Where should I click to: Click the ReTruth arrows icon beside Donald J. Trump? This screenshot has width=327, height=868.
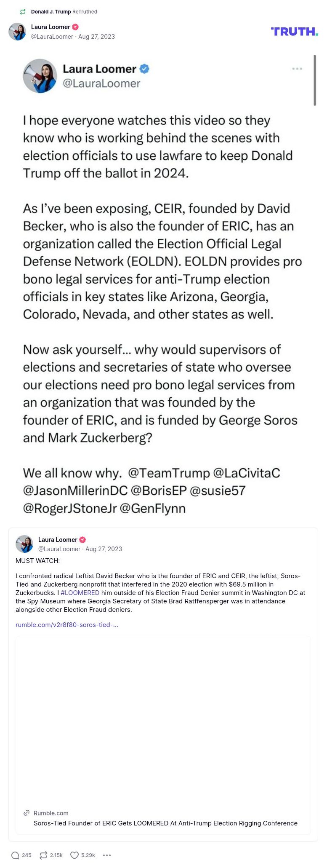coord(22,12)
